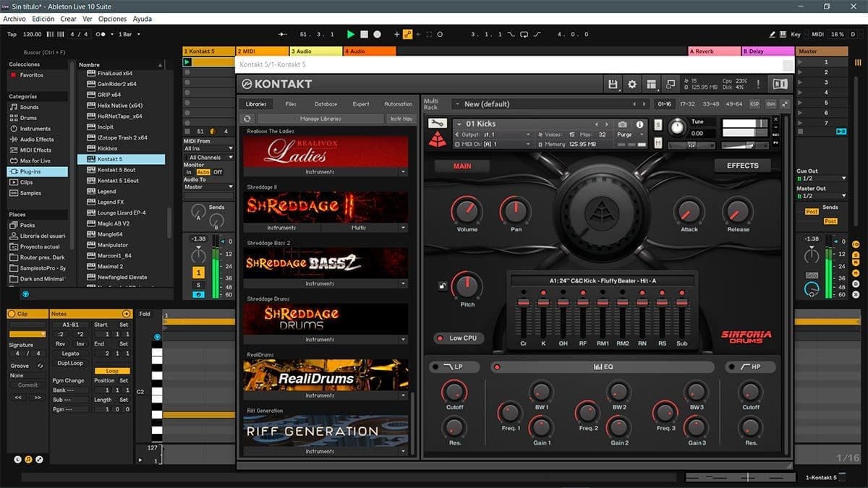The height and width of the screenshot is (488, 868).
Task: Open the 01 Kicks snapshot camera view
Action: (623, 124)
